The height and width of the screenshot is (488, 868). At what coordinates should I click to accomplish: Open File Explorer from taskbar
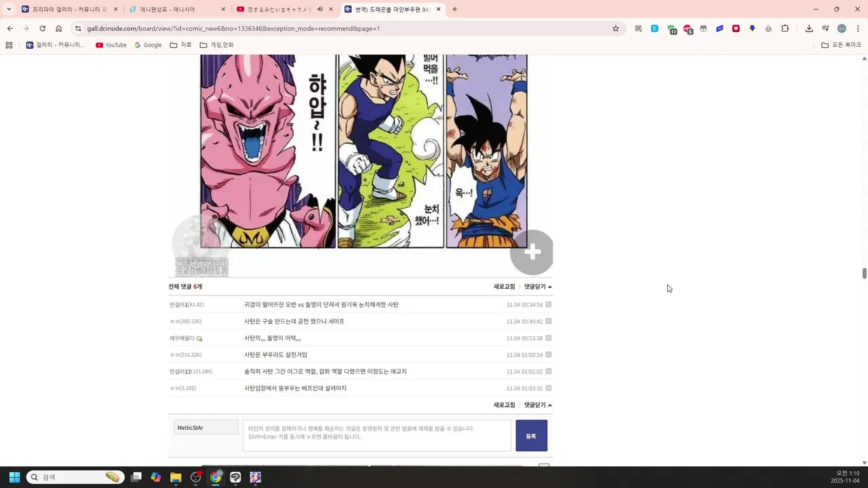[x=176, y=477]
